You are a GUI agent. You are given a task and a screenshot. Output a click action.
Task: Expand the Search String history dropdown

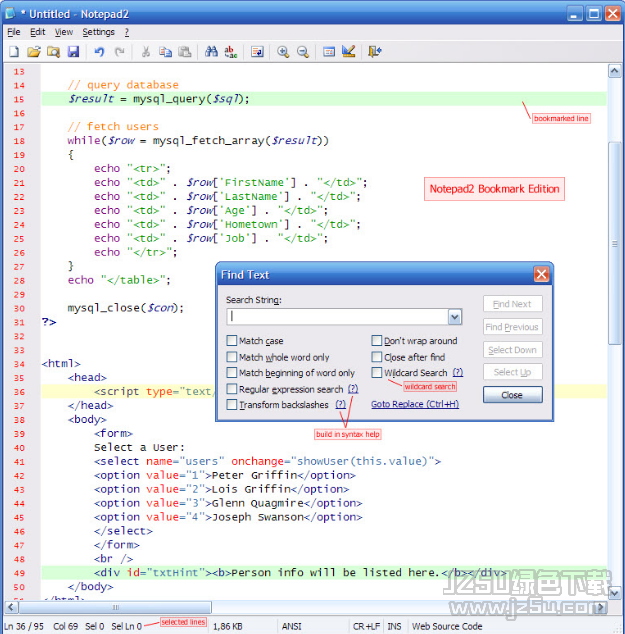(455, 317)
